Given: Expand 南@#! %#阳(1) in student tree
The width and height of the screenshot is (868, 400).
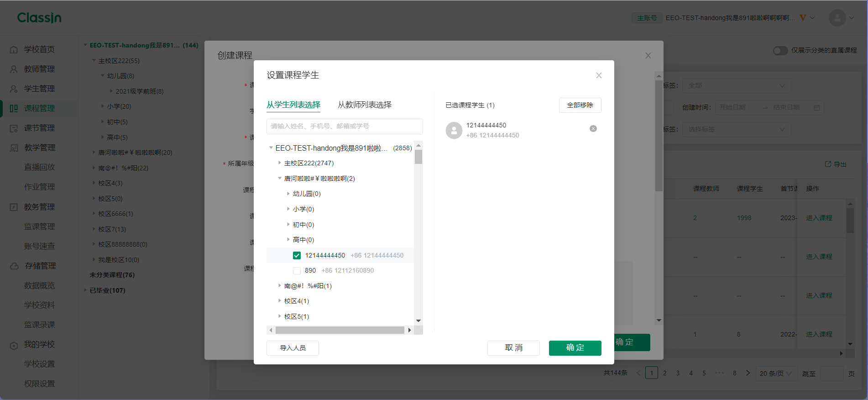Looking at the screenshot, I should coord(280,286).
